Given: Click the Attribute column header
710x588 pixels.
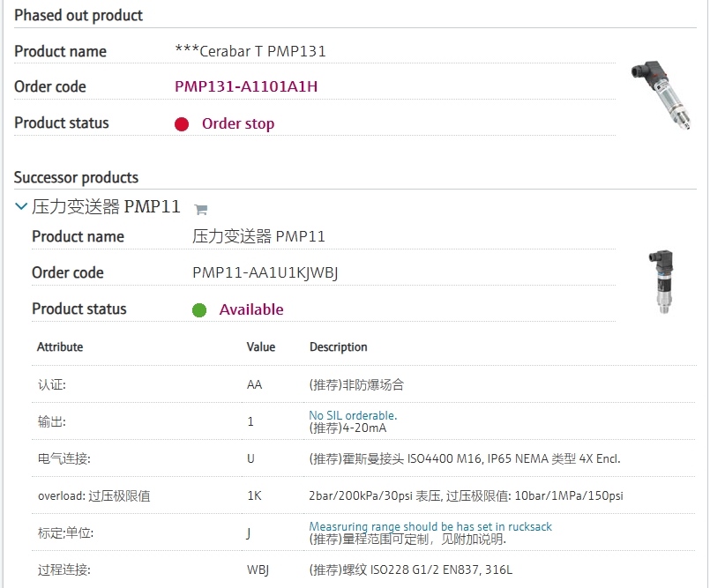Looking at the screenshot, I should pos(60,347).
